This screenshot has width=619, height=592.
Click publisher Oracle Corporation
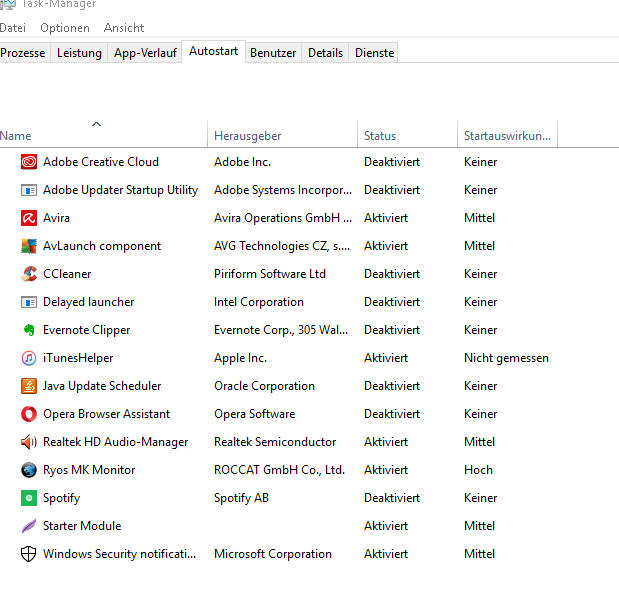point(264,386)
